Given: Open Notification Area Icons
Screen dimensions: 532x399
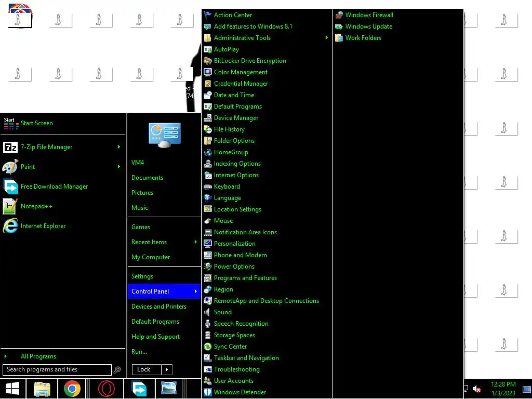Looking at the screenshot, I should point(245,232).
